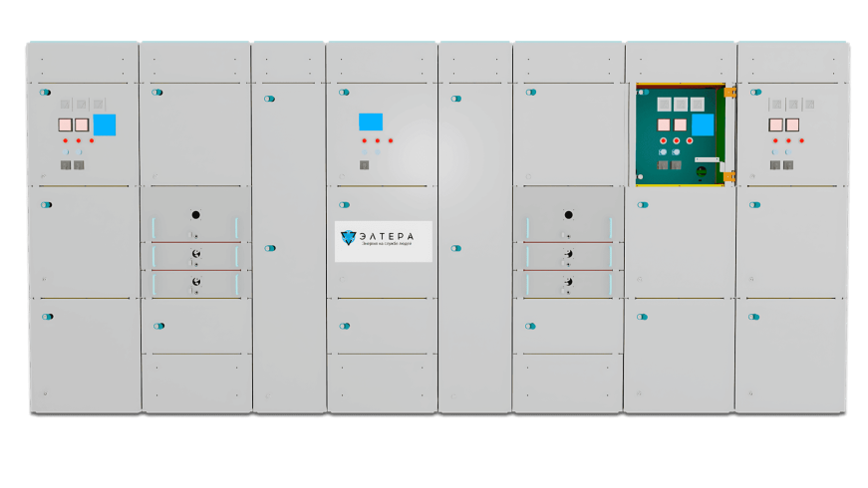Select the blue display on the leftmost cabinet
The image size is (868, 488).
(x=104, y=125)
